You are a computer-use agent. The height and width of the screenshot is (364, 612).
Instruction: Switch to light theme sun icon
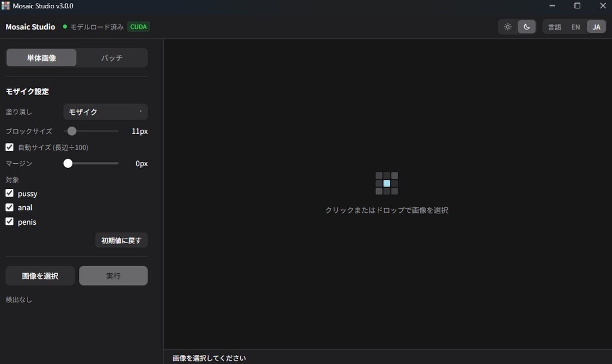coord(507,27)
